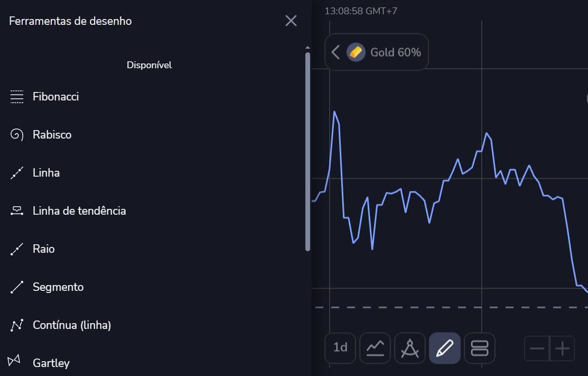Viewport: 588px width, 376px height.
Task: Open the chart type selector
Action: pyautogui.click(x=375, y=348)
